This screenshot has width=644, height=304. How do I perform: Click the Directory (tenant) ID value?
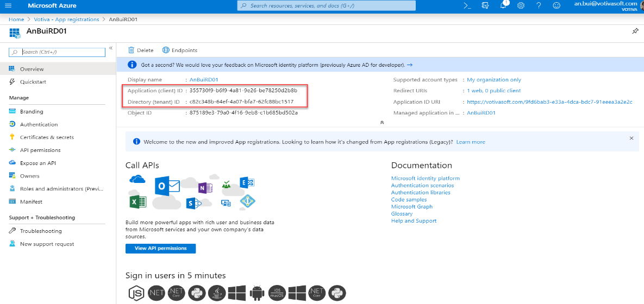241,102
